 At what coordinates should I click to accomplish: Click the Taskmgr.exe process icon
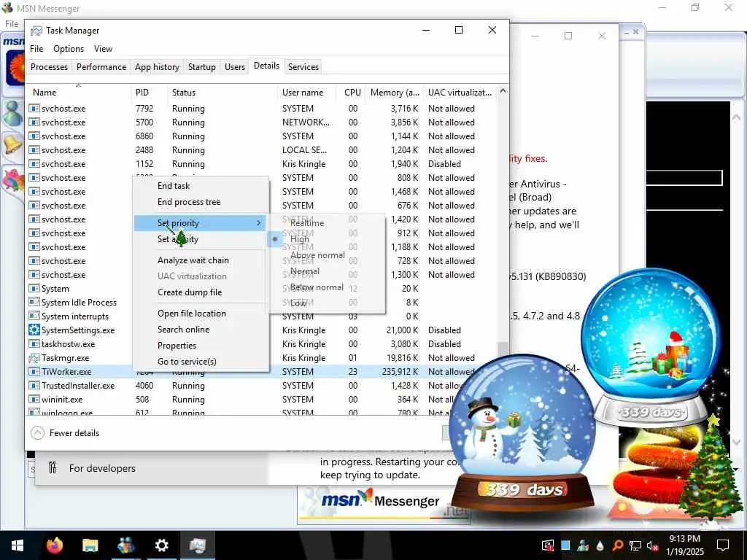[34, 357]
